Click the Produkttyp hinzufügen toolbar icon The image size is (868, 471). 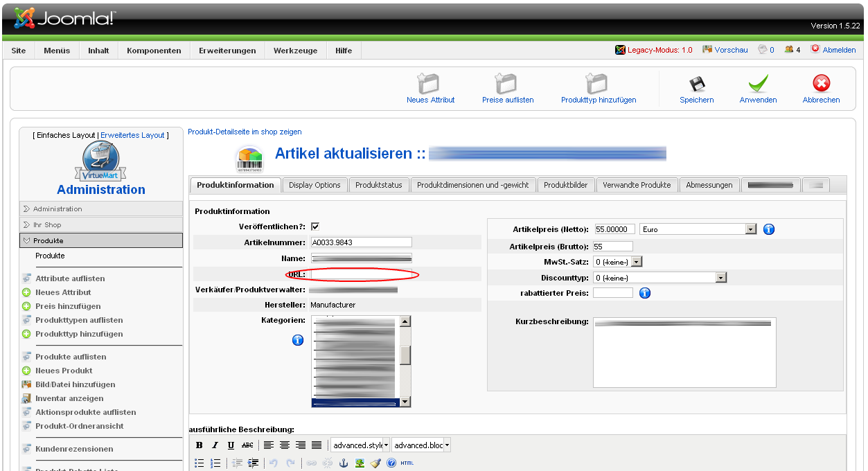tap(596, 83)
